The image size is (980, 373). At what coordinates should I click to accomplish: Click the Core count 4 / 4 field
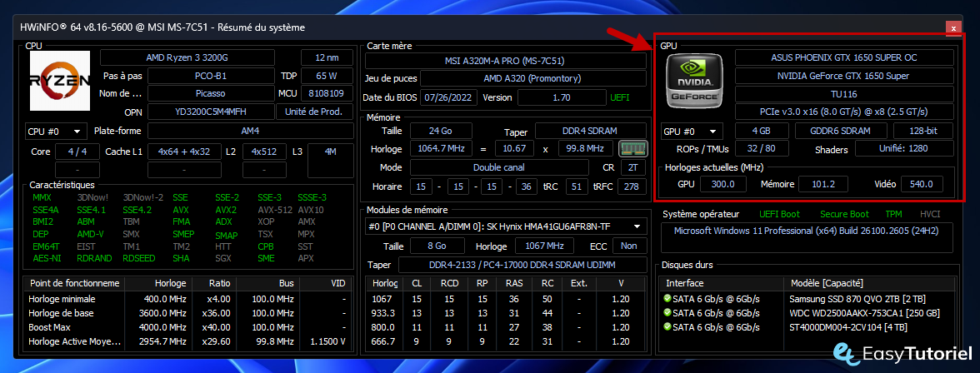pyautogui.click(x=77, y=152)
